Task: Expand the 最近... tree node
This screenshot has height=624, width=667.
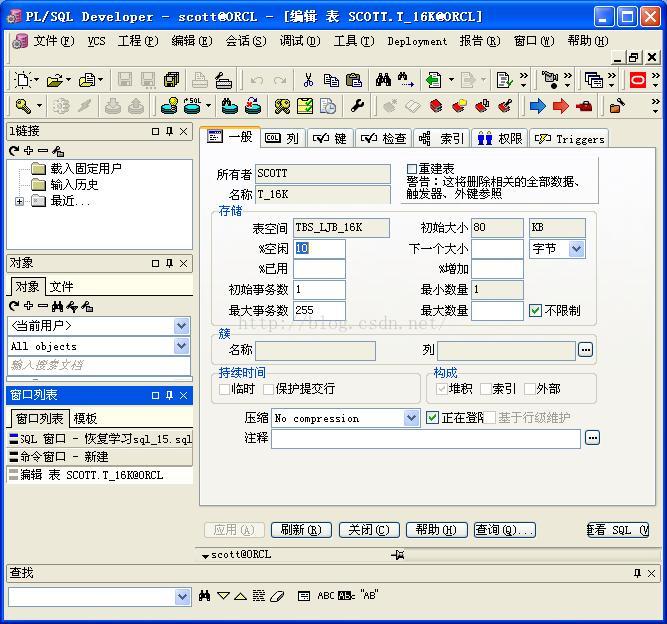Action: pyautogui.click(x=19, y=201)
